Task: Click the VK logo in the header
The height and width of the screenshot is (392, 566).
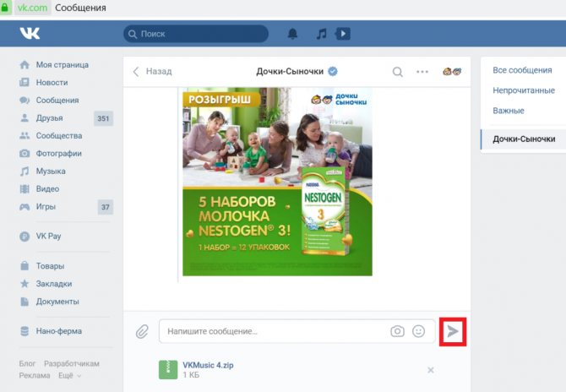Action: (30, 34)
